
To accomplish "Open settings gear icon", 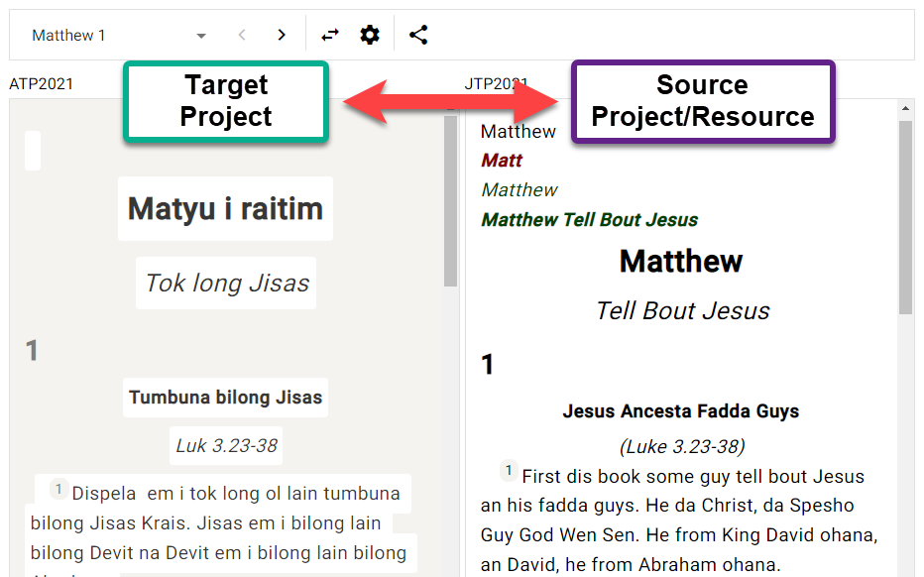I will [370, 36].
